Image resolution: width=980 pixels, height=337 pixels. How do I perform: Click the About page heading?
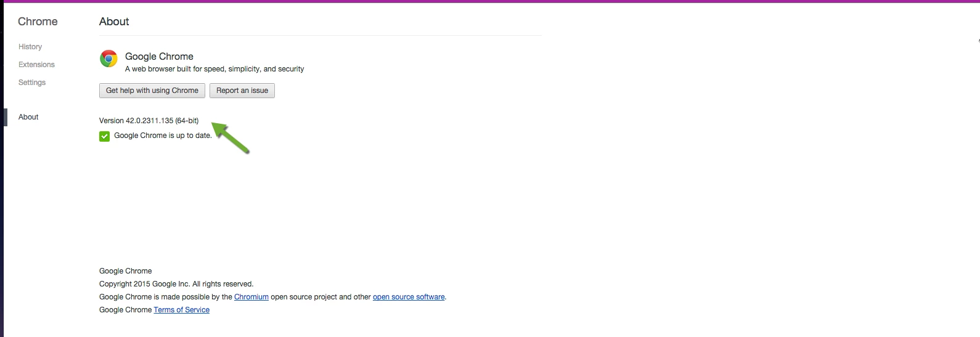pos(114,22)
